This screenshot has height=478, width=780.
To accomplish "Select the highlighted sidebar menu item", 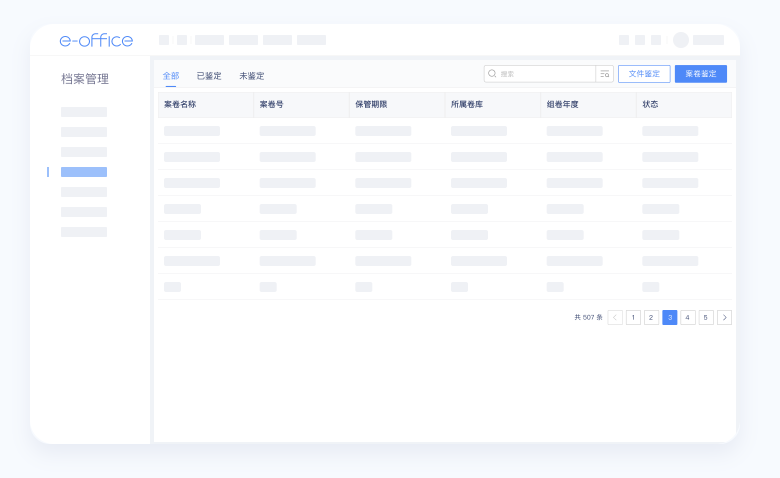I will point(84,172).
